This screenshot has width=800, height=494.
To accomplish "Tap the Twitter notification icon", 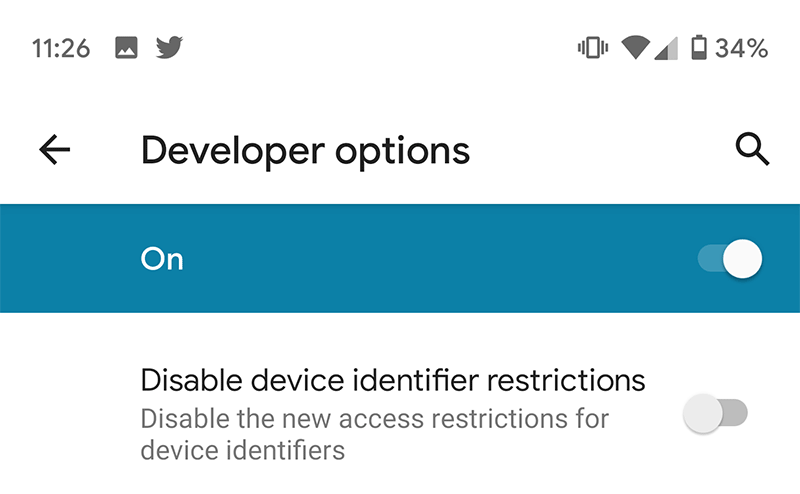I will [170, 48].
